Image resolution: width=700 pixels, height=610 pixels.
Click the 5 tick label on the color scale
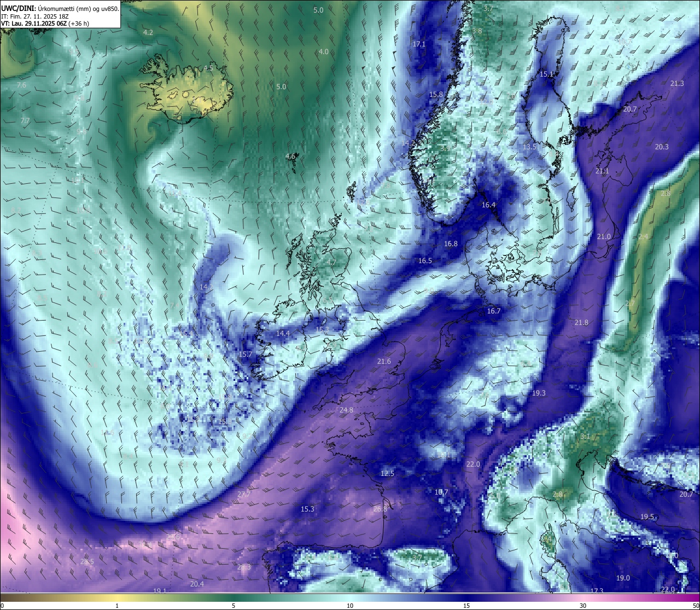pyautogui.click(x=234, y=606)
